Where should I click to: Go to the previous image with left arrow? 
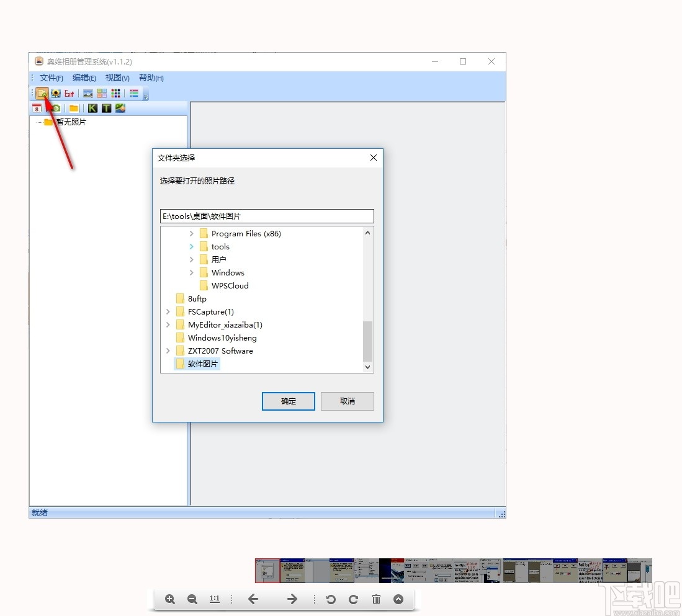(253, 599)
